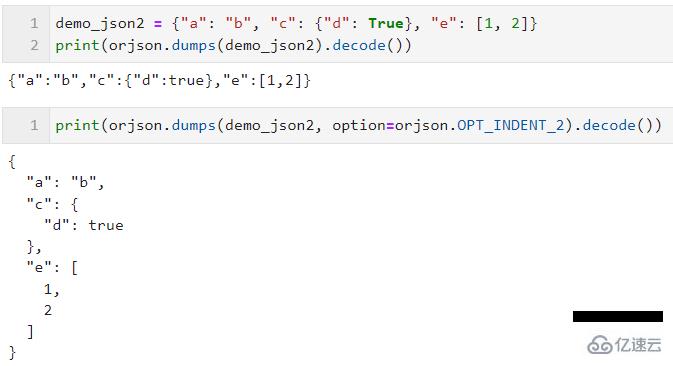Click the True keyword in the dictionary
The width and height of the screenshot is (673, 366).
click(x=386, y=23)
